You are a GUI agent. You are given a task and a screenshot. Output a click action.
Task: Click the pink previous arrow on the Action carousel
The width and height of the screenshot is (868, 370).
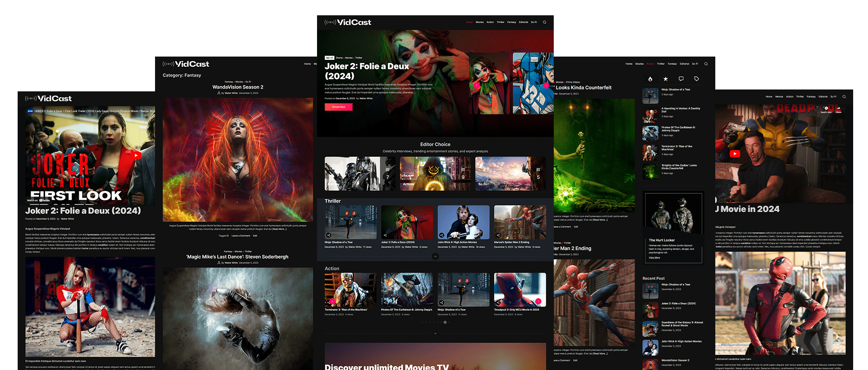tap(332, 301)
